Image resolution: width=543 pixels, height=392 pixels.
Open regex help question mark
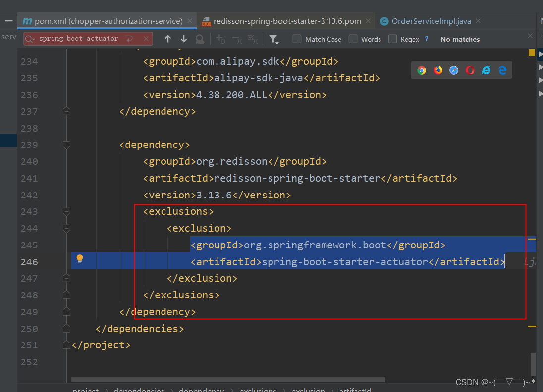(426, 39)
